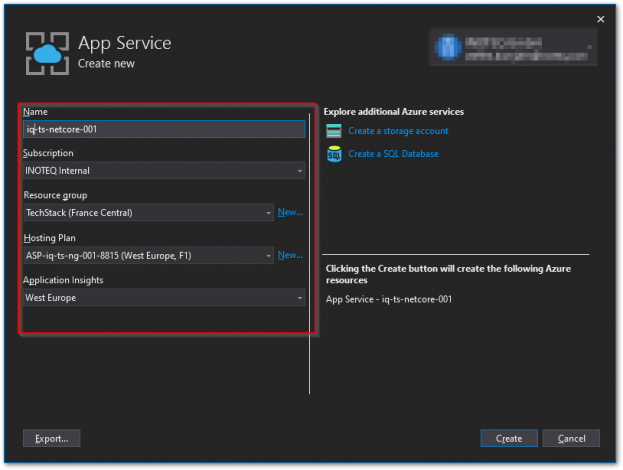Click the storage account icon
The width and height of the screenshot is (623, 470).
[x=333, y=131]
